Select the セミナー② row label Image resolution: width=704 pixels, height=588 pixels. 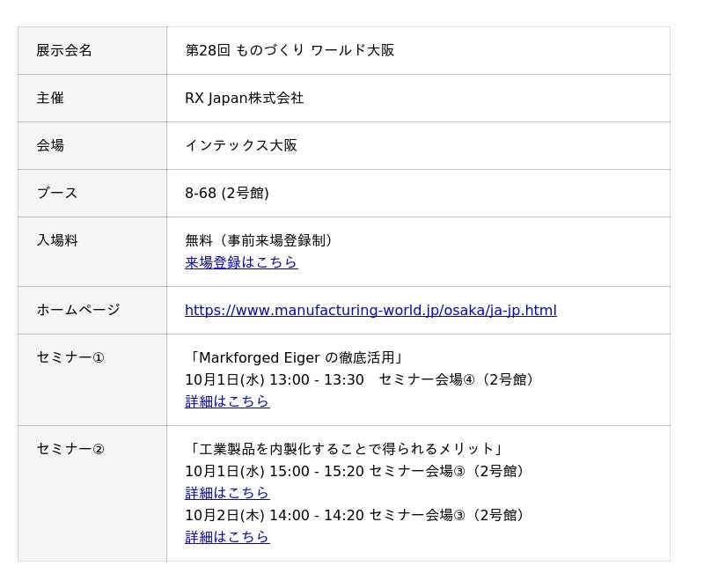(x=70, y=449)
